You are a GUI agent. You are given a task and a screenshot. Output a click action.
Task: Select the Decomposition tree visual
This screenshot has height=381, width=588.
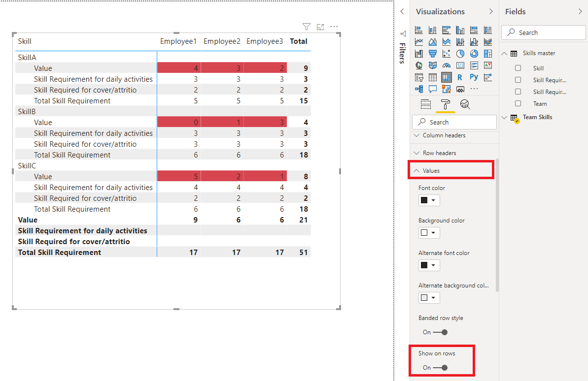coord(419,89)
